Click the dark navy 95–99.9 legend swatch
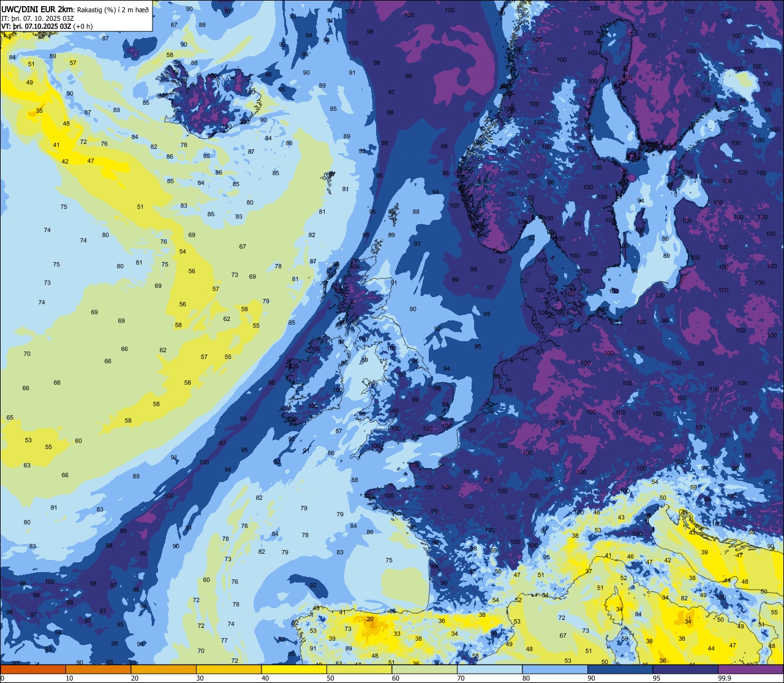 (x=685, y=670)
